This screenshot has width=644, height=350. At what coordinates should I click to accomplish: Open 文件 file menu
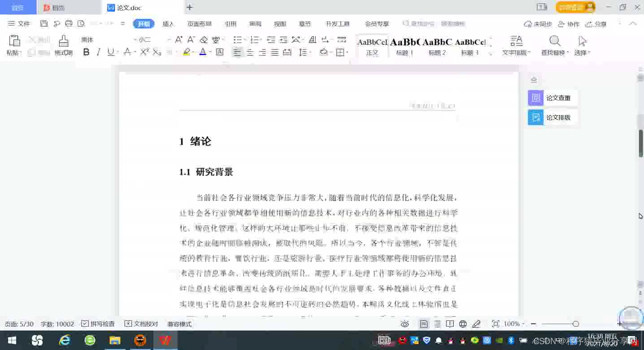point(19,24)
